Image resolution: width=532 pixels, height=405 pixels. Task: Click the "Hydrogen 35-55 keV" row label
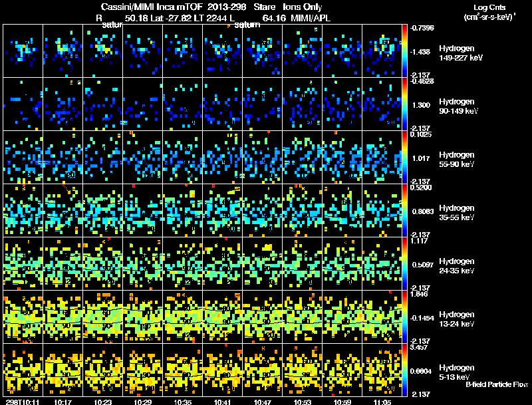pyautogui.click(x=457, y=213)
